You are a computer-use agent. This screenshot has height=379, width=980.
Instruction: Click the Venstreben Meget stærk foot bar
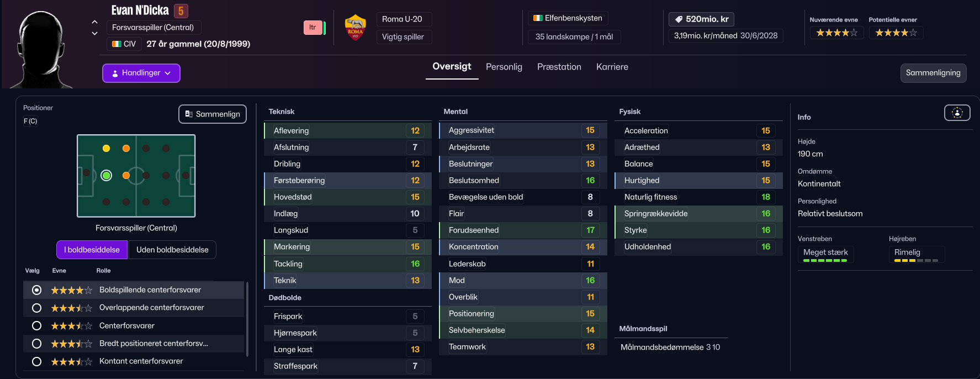pos(825,255)
